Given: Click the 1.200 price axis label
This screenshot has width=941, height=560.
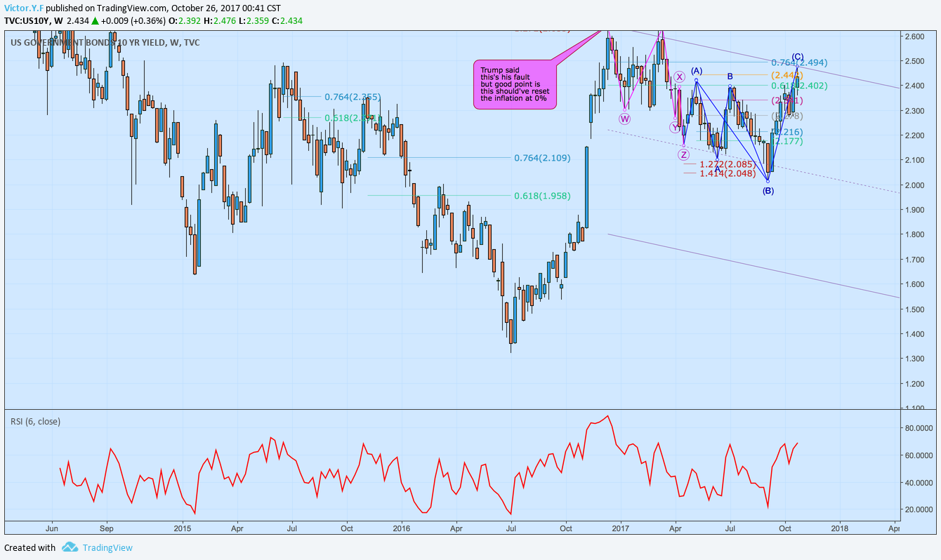Looking at the screenshot, I should pyautogui.click(x=914, y=384).
